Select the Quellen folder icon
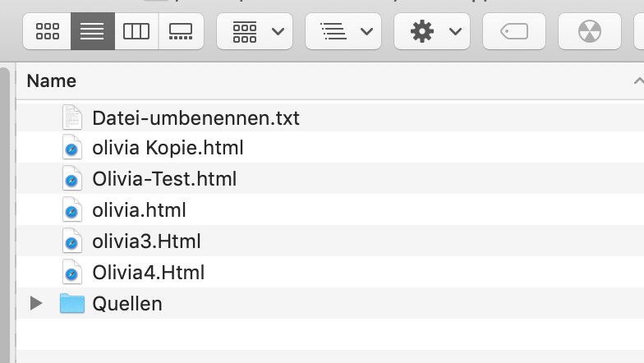644x363 pixels. [x=72, y=304]
